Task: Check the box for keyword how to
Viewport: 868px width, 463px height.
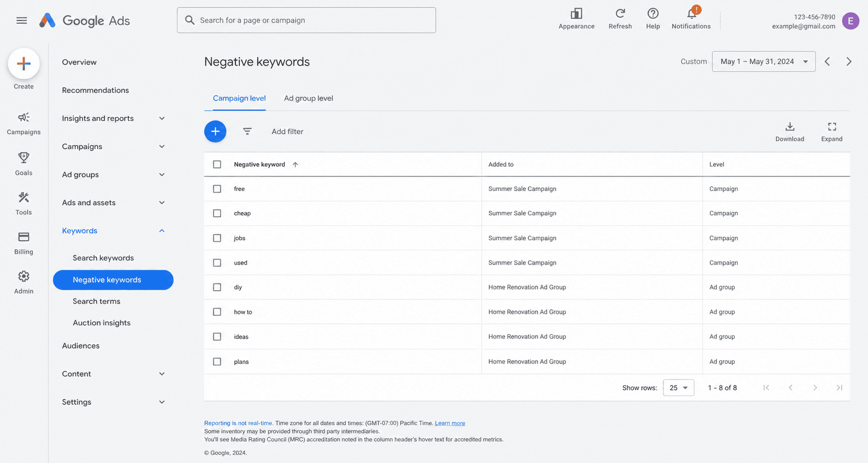Action: [217, 312]
